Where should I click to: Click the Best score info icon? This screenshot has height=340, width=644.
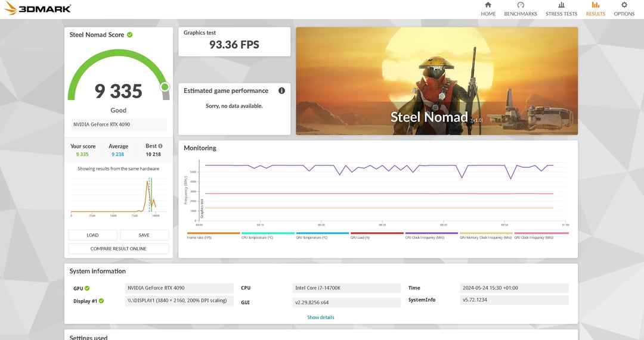[160, 146]
